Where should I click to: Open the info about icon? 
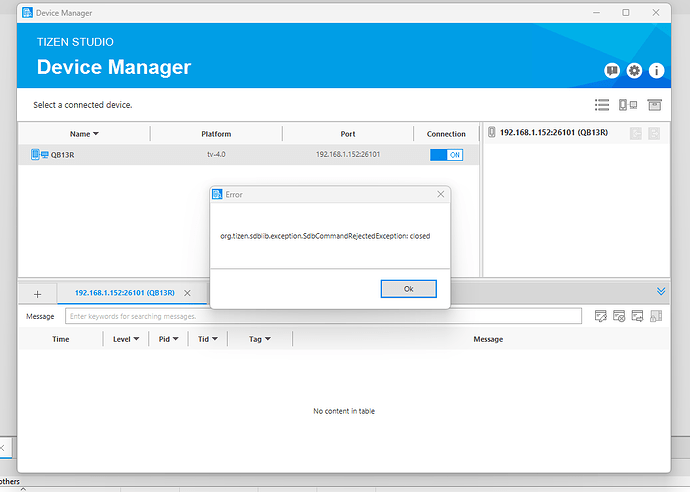656,70
